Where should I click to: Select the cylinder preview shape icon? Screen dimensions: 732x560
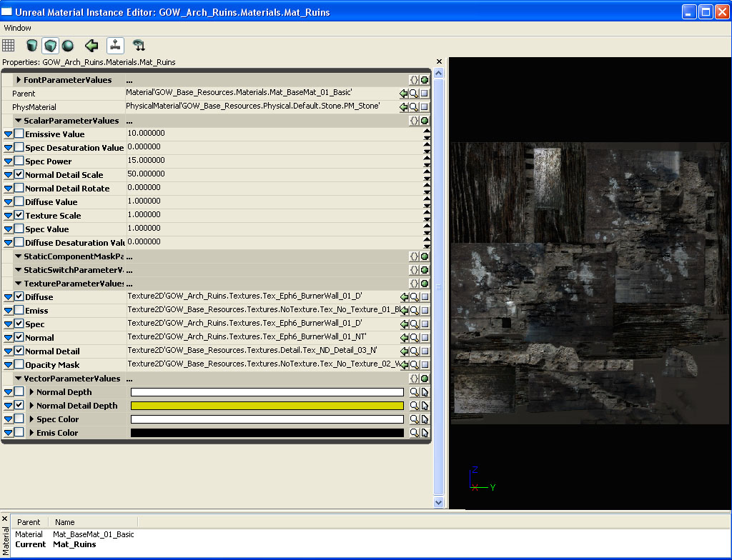[31, 45]
